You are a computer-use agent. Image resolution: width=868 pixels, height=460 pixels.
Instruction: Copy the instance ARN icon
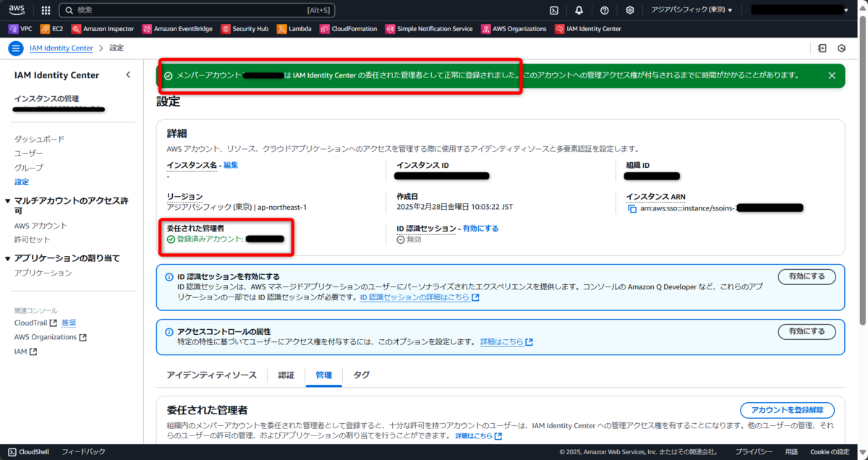tap(632, 208)
